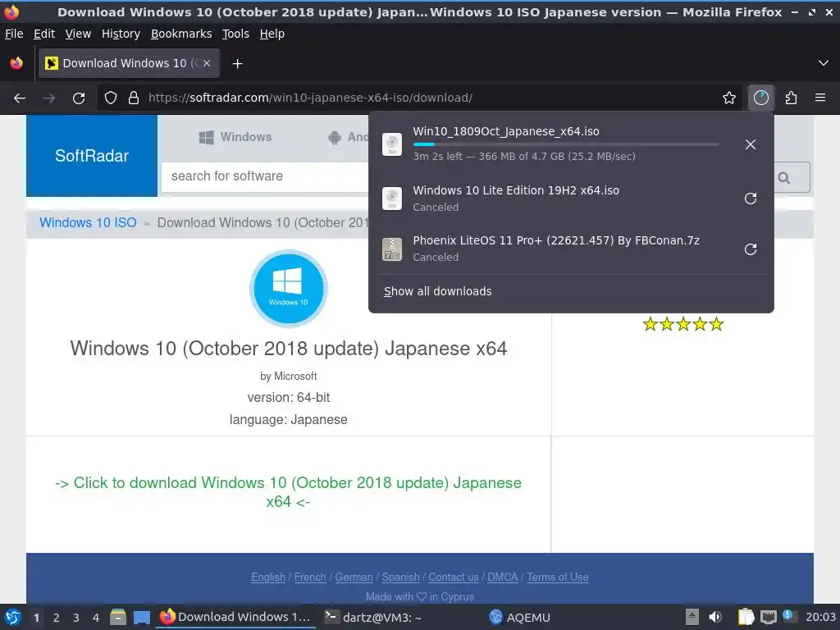This screenshot has width=840, height=630.
Task: Retry Phoenix LiteOS 11 download
Action: pos(750,249)
